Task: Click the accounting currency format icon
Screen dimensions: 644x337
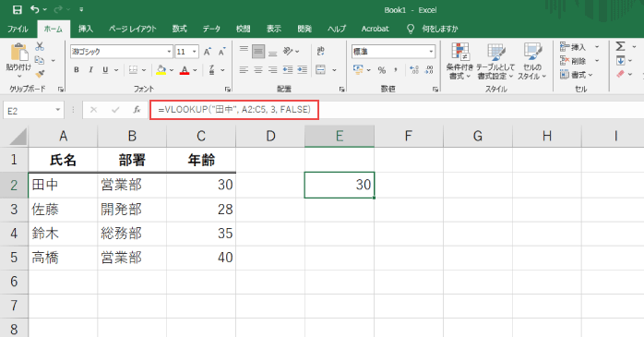Action: pos(358,70)
